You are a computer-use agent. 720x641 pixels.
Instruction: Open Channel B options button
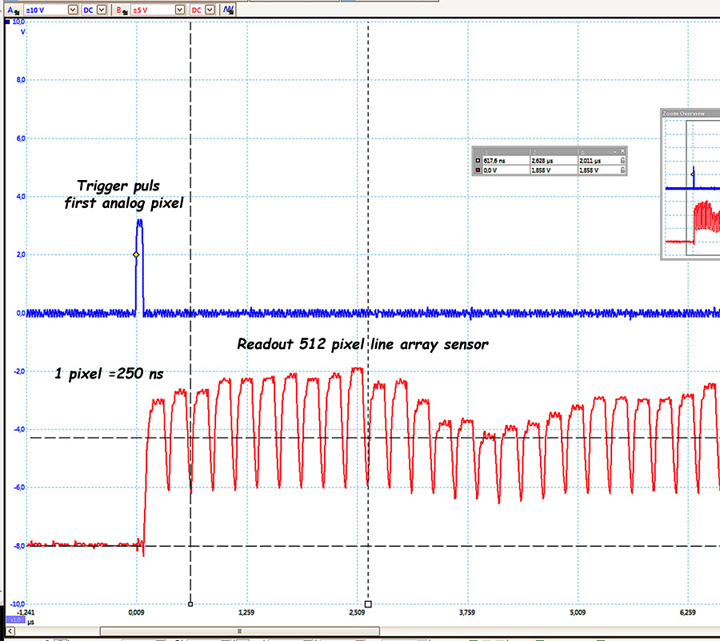point(123,8)
